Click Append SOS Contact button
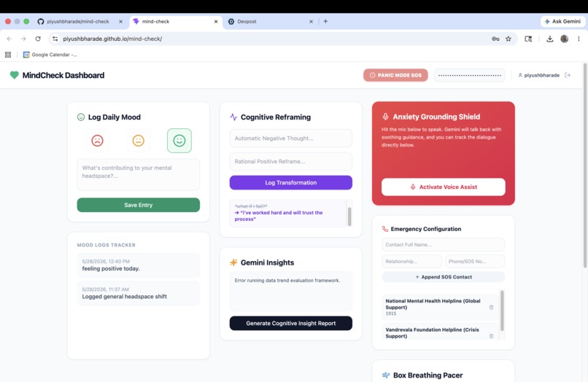This screenshot has width=588, height=382. (444, 277)
